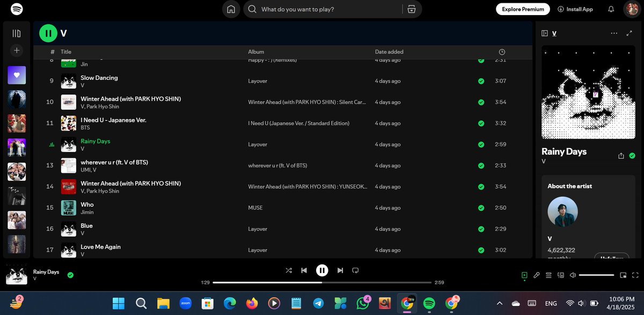Collapse Your Library sidebar icon
The height and width of the screenshot is (315, 644).
(17, 33)
